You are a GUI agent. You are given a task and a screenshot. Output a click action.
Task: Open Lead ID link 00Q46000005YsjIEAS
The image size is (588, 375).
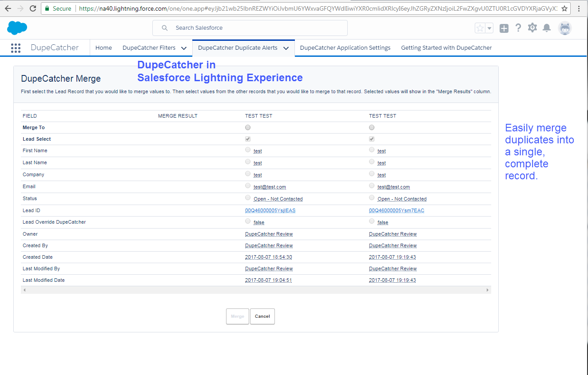270,210
